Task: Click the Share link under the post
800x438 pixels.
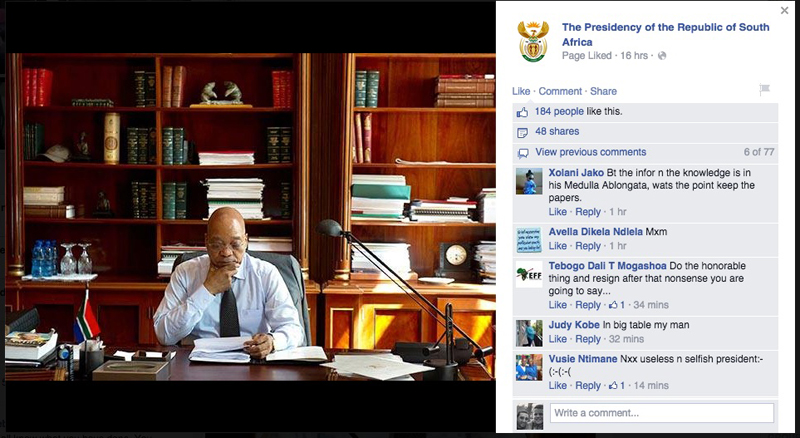Action: (603, 91)
